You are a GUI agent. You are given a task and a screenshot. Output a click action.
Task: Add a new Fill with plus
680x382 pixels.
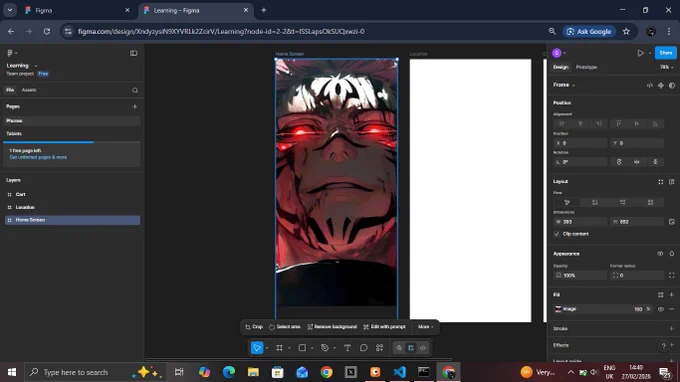[671, 295]
